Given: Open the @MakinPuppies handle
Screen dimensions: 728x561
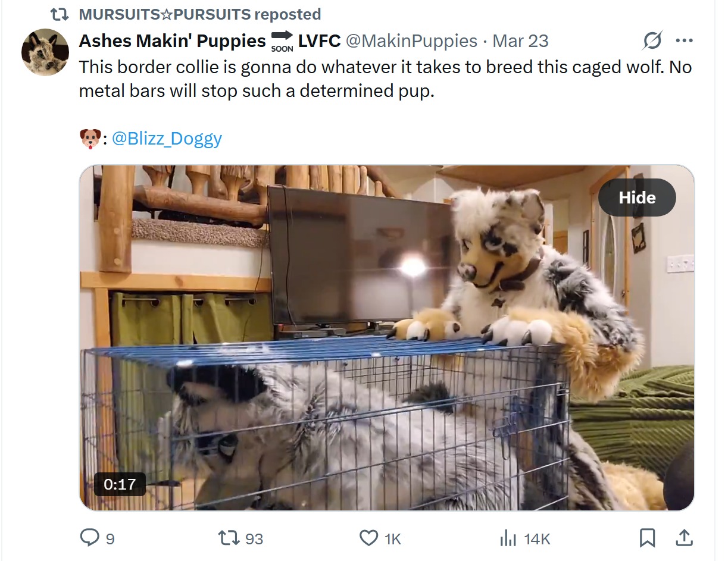Looking at the screenshot, I should coord(411,40).
